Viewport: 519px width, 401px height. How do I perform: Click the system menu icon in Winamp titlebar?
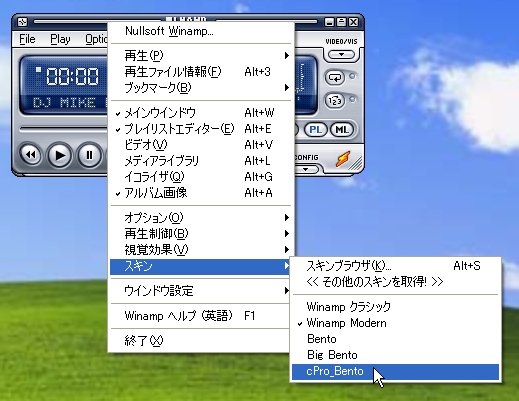pos(22,22)
